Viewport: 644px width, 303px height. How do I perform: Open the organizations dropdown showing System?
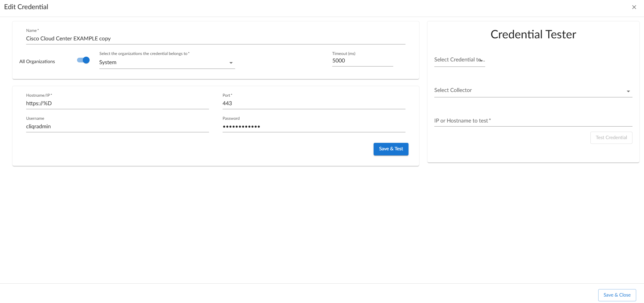(x=167, y=62)
